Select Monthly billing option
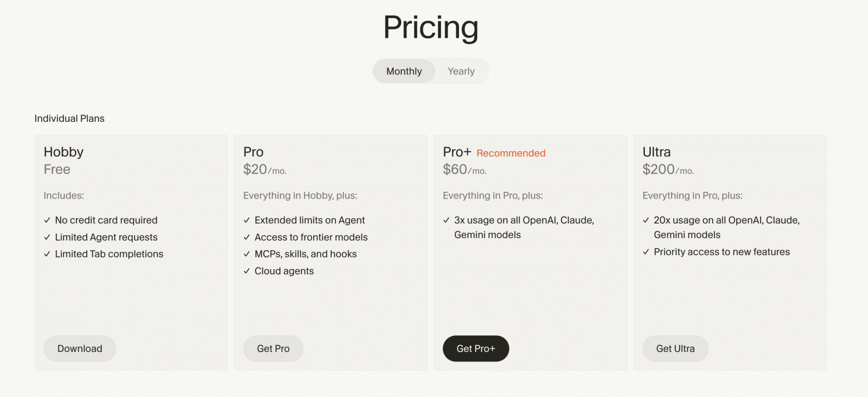This screenshot has width=868, height=397. point(404,71)
